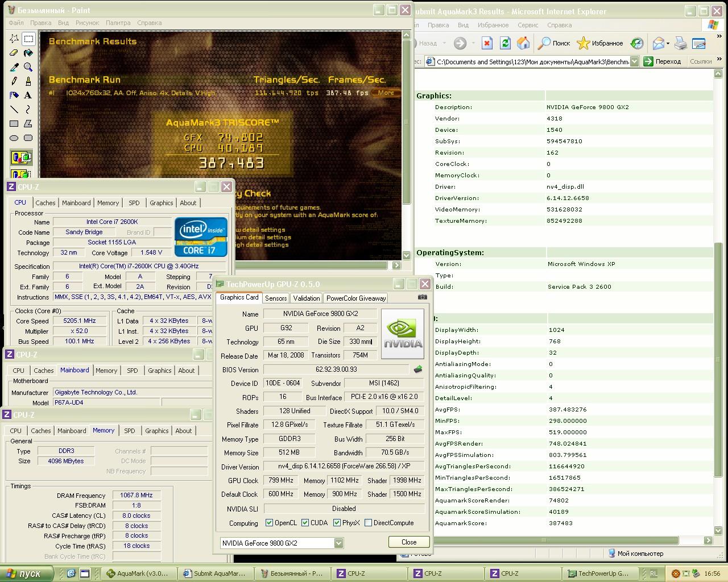The width and height of the screenshot is (728, 582).
Task: Click the More button in AquaMark results
Action: pyautogui.click(x=386, y=93)
